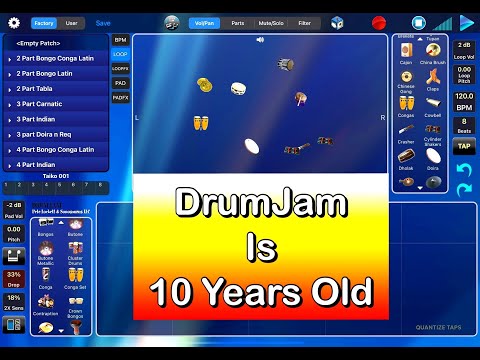This screenshot has width=480, height=360.
Task: Select the China Brush loop instrument
Action: click(x=433, y=53)
